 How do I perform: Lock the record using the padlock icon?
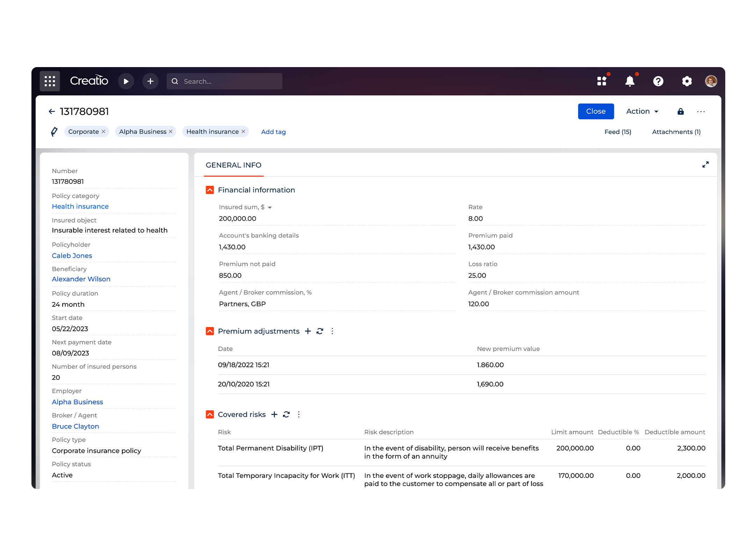click(x=680, y=111)
